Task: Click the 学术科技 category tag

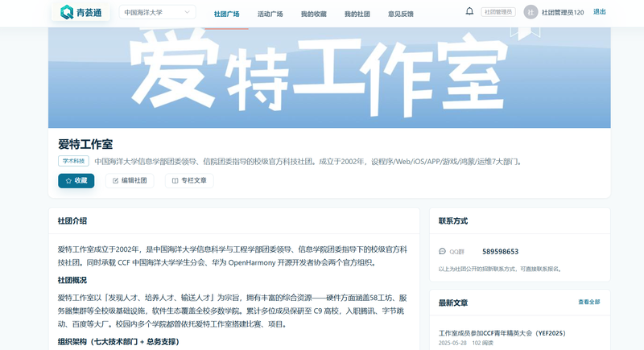Action: [73, 161]
